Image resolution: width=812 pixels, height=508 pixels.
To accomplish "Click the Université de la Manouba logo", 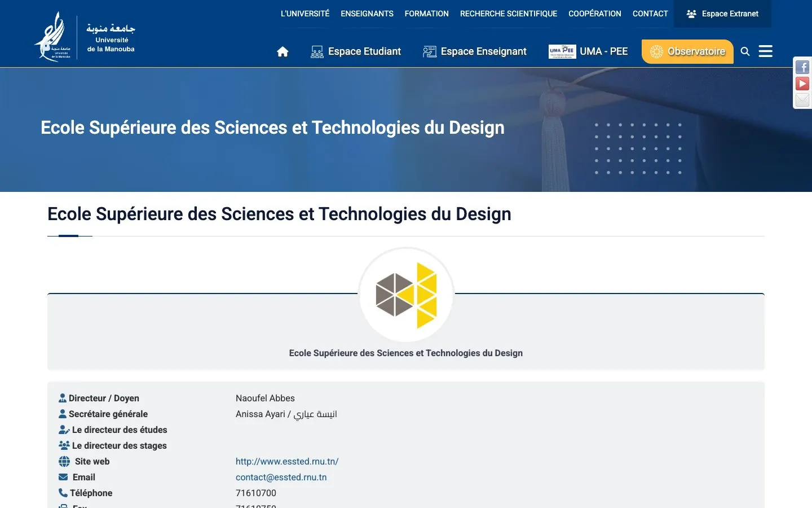I will pos(85,37).
